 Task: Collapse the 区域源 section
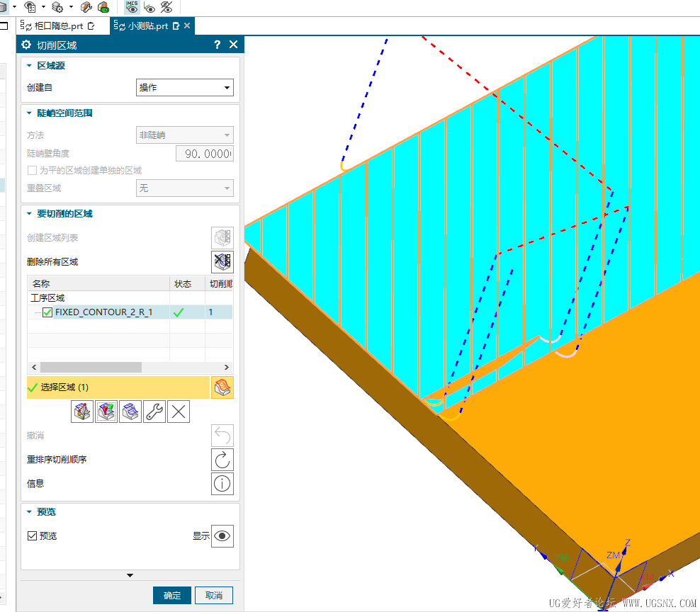tap(30, 66)
